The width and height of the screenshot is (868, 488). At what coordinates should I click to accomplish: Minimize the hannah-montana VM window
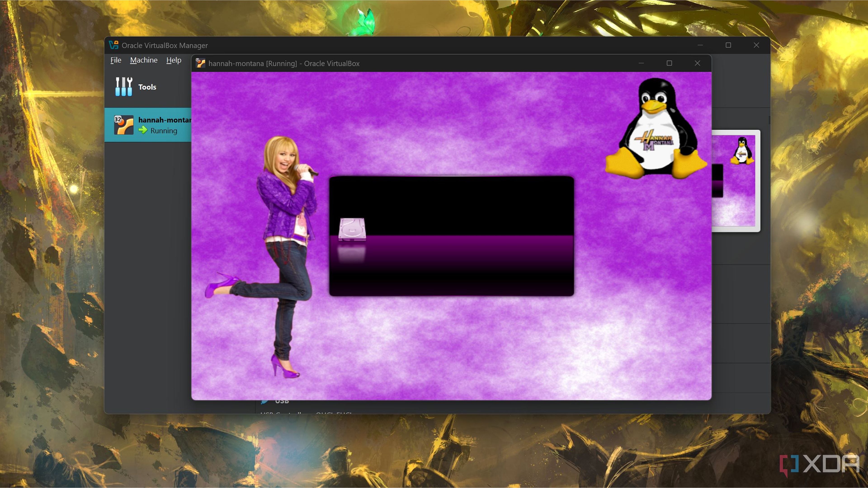pos(641,63)
